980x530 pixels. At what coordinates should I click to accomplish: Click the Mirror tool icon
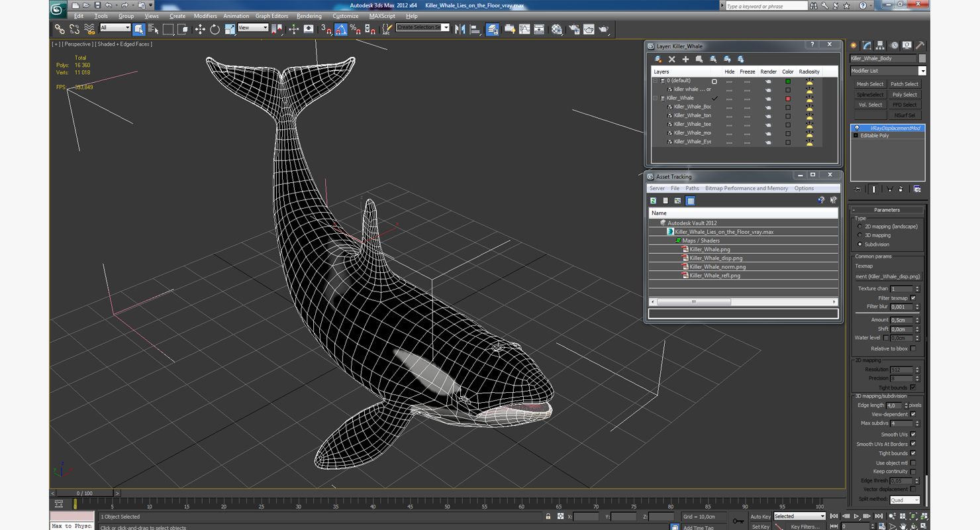click(x=460, y=29)
